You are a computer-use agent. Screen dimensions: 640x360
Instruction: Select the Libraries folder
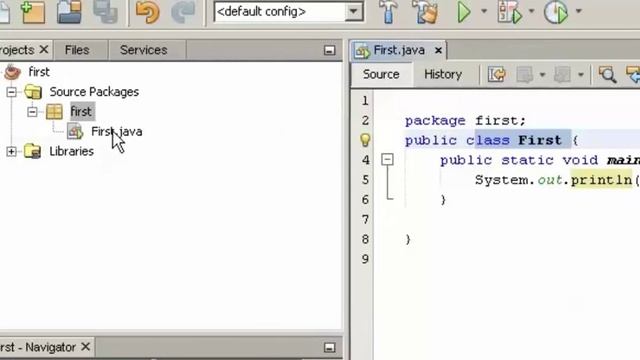71,151
